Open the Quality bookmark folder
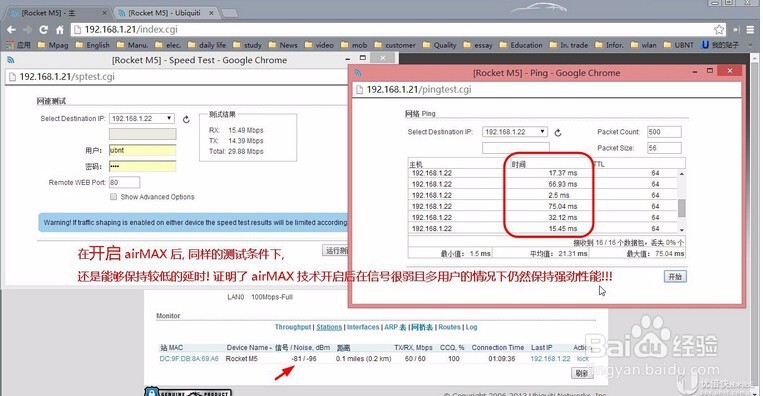The width and height of the screenshot is (763, 396). pyautogui.click(x=439, y=45)
